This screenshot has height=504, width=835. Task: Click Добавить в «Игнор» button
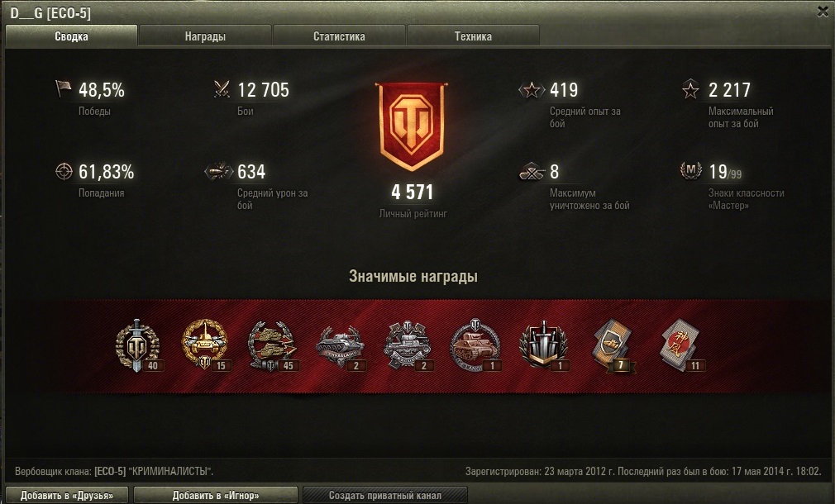[x=216, y=495]
